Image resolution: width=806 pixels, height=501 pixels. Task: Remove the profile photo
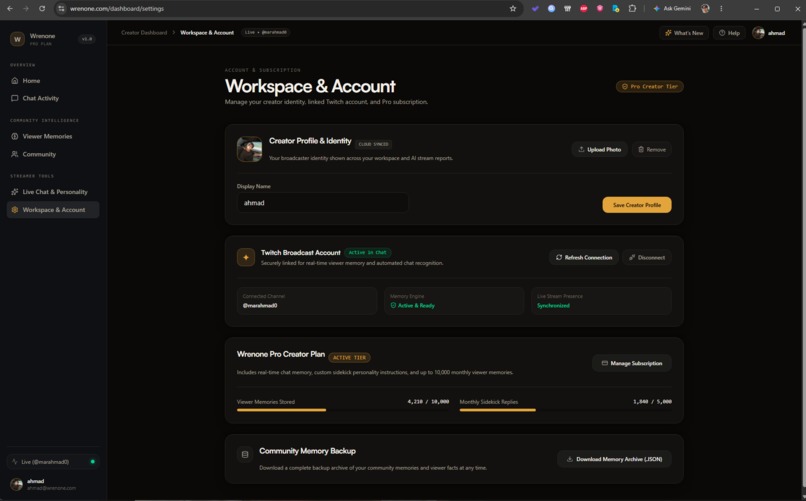coord(651,150)
